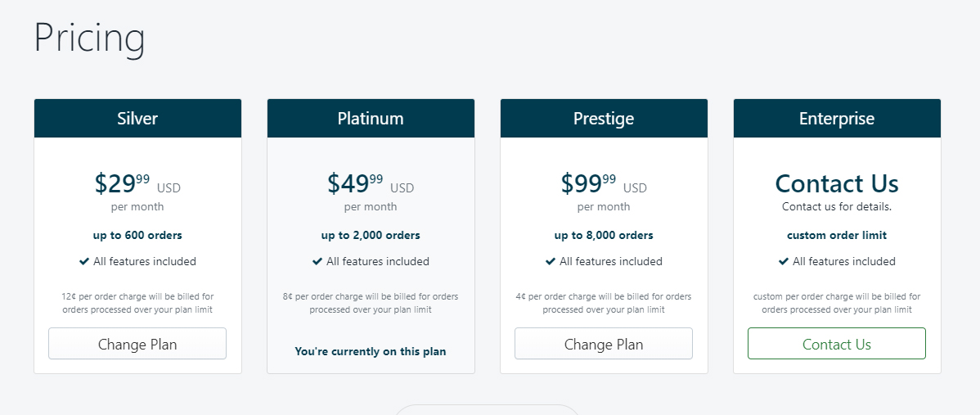Click the "custom order limit" text

tap(837, 236)
